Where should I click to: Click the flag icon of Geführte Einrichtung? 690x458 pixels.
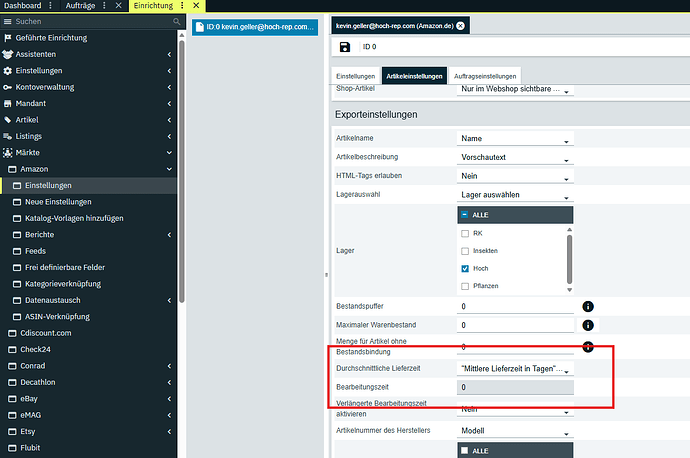click(x=7, y=38)
